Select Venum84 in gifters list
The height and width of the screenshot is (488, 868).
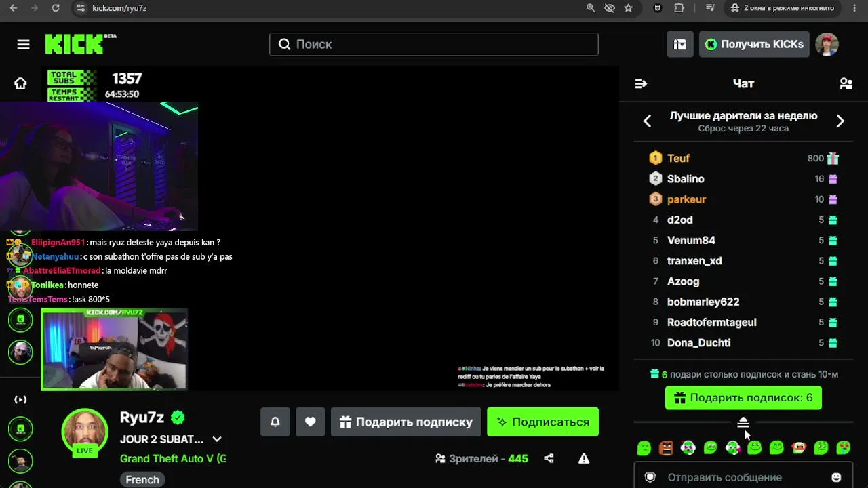tap(691, 241)
